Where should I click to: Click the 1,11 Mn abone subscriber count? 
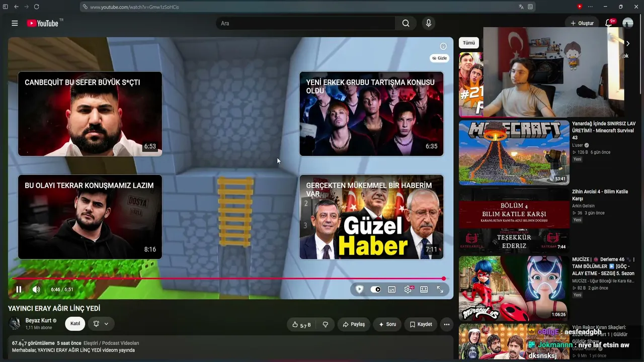[39, 328]
